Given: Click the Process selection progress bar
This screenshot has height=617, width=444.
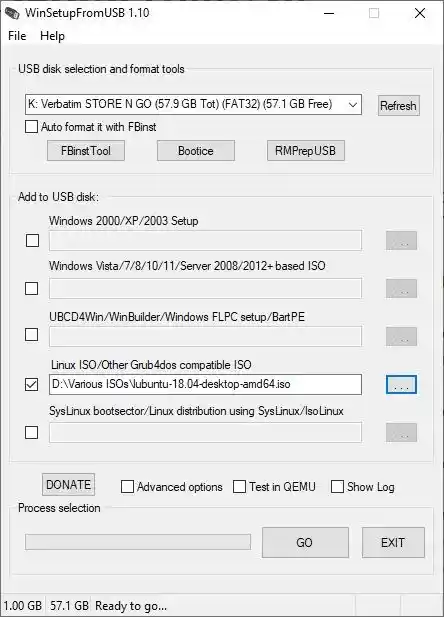Looking at the screenshot, I should [138, 542].
